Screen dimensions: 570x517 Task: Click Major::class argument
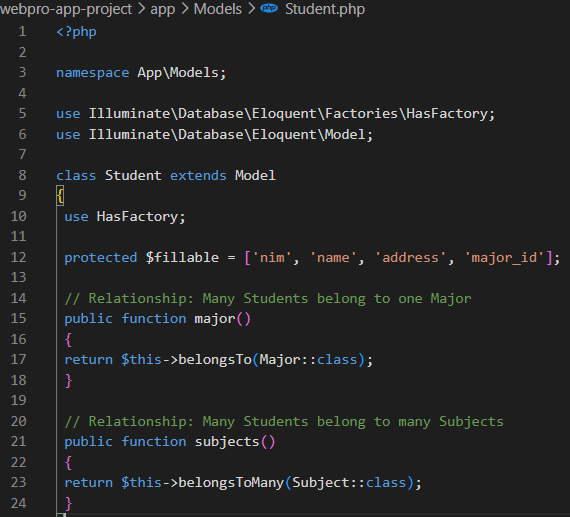coord(308,360)
